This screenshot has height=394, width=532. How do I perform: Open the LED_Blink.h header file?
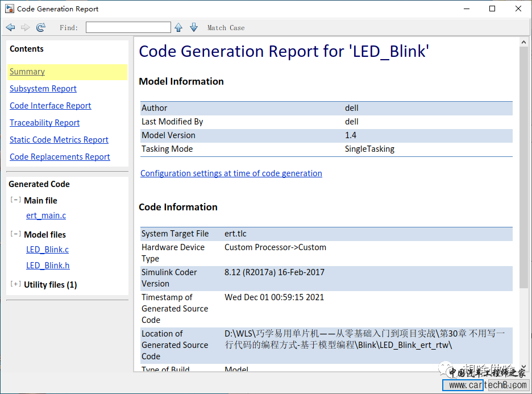(48, 266)
